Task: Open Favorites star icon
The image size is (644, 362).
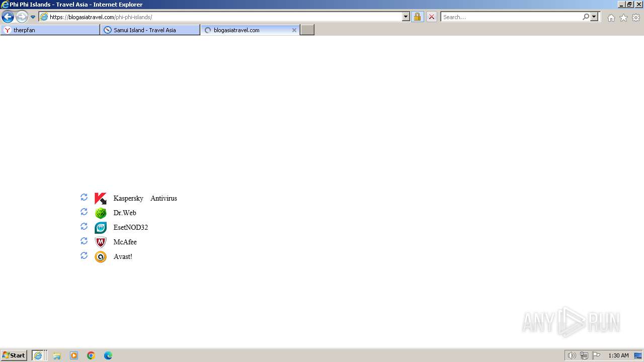Action: [x=623, y=18]
